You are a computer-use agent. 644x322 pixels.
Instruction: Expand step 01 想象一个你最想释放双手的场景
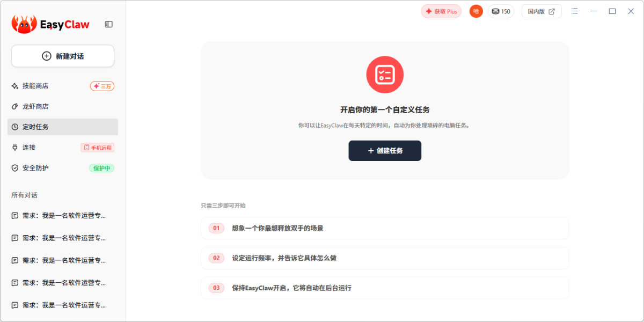385,228
